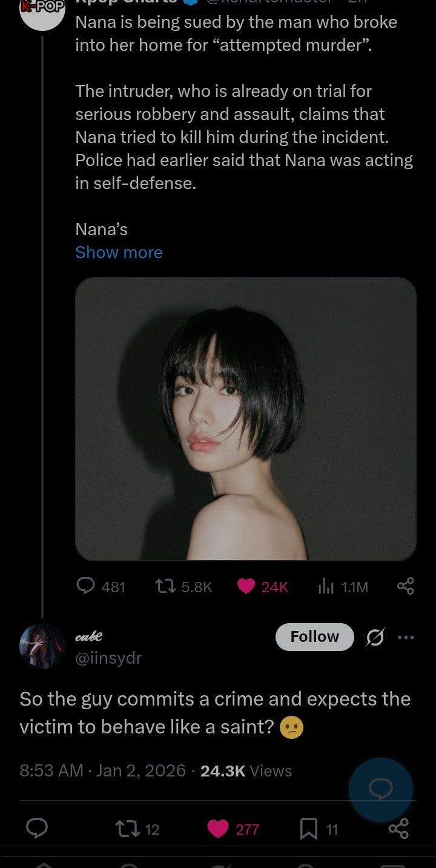Image resolution: width=436 pixels, height=868 pixels.
Task: Reply to the Kpop Charts post
Action: point(85,586)
